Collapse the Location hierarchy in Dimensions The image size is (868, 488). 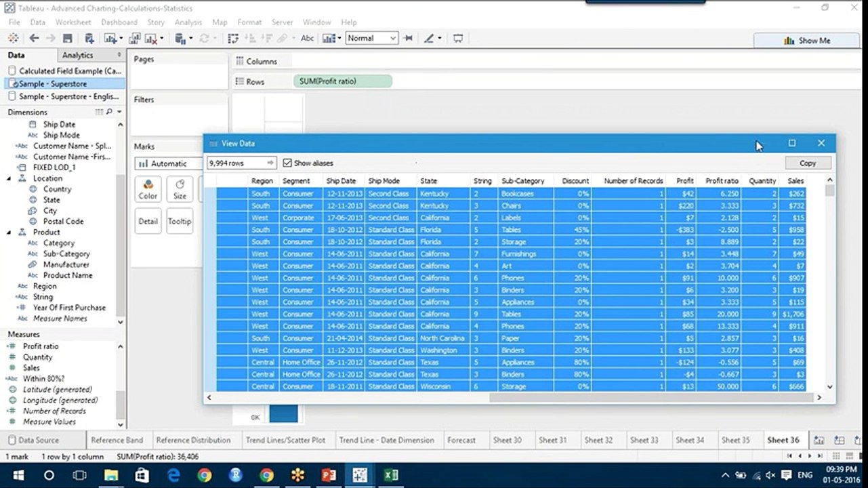pyautogui.click(x=9, y=178)
